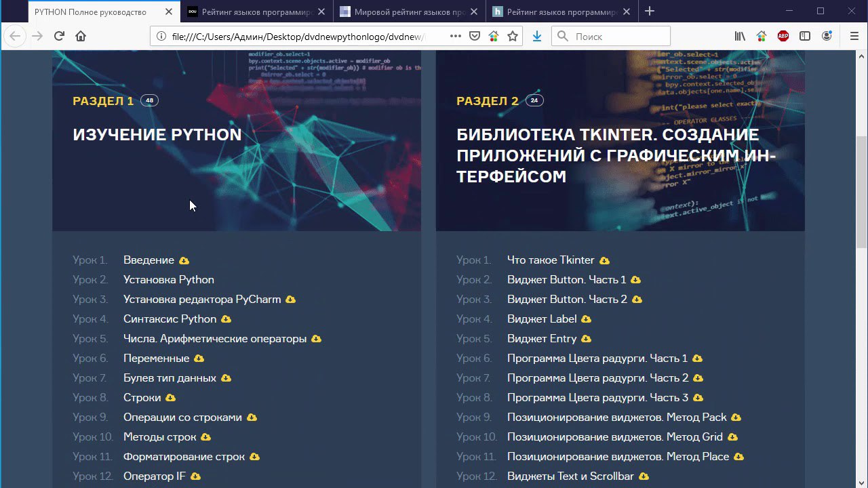
Task: Open lesson Числа. Арифметические операторы
Action: pyautogui.click(x=215, y=339)
